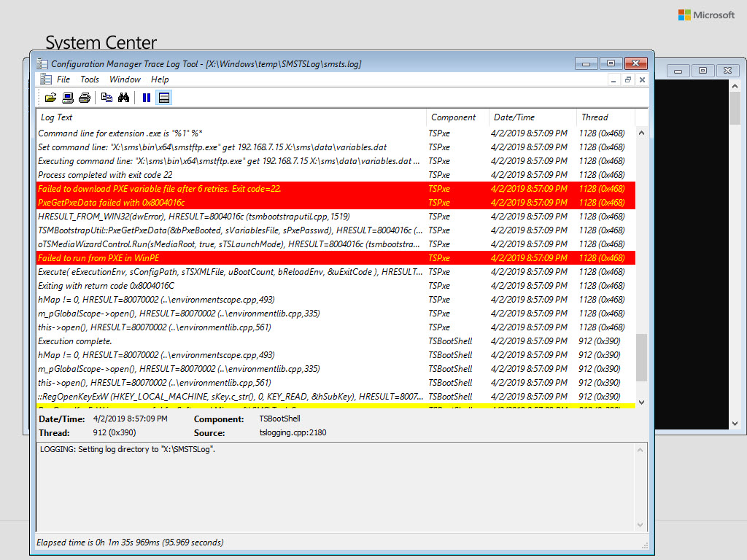Toggle the Pause button in the toolbar
This screenshot has height=560, width=747.
[147, 98]
